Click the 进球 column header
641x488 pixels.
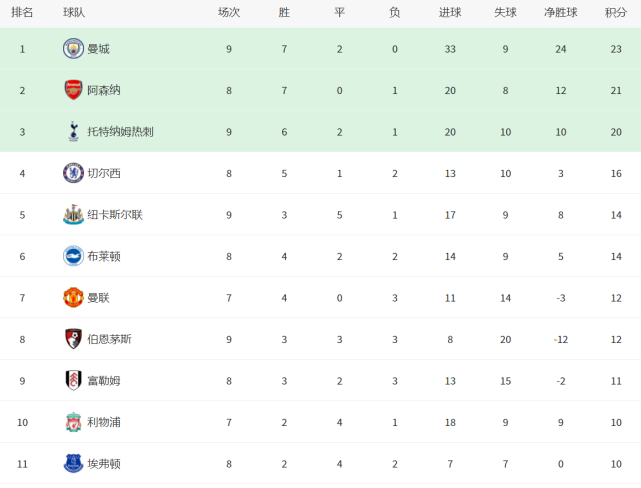(450, 13)
